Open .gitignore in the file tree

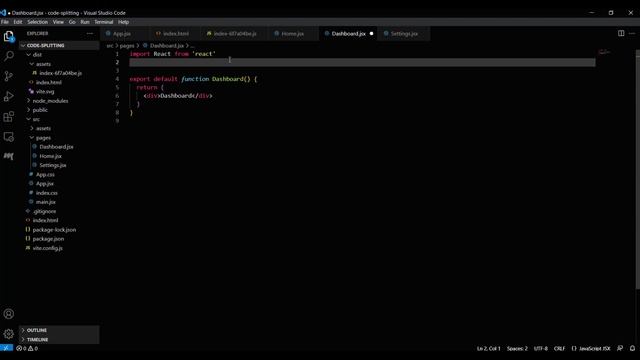pyautogui.click(x=44, y=211)
